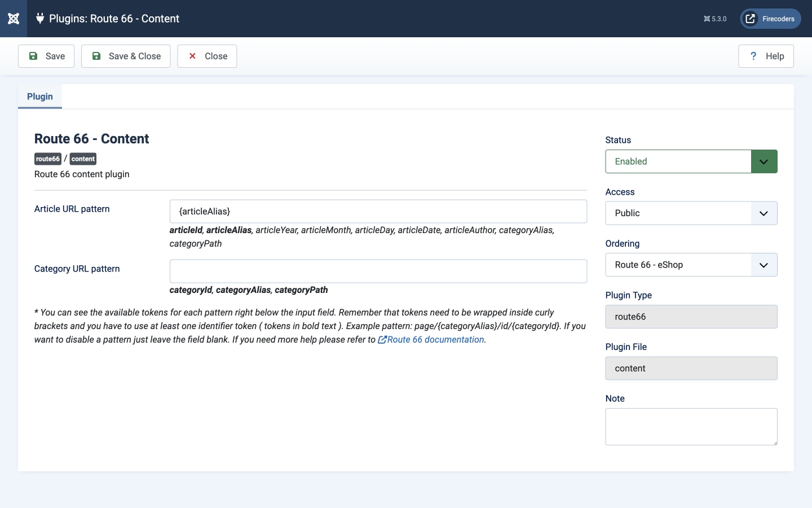Click the Note label
The width and height of the screenshot is (812, 508).
click(x=615, y=398)
